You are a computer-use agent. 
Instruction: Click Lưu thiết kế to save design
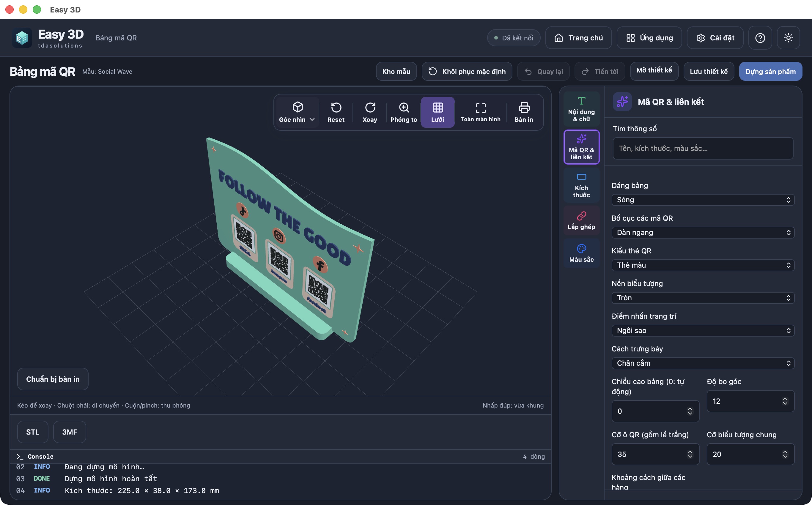coord(709,72)
